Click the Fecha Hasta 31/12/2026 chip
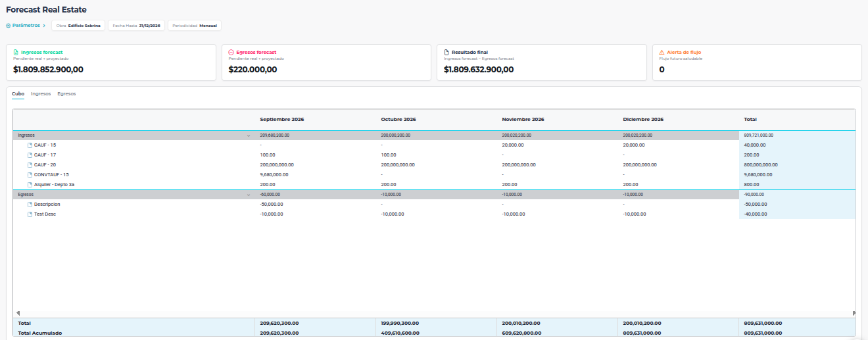This screenshot has width=868, height=340. tap(137, 26)
